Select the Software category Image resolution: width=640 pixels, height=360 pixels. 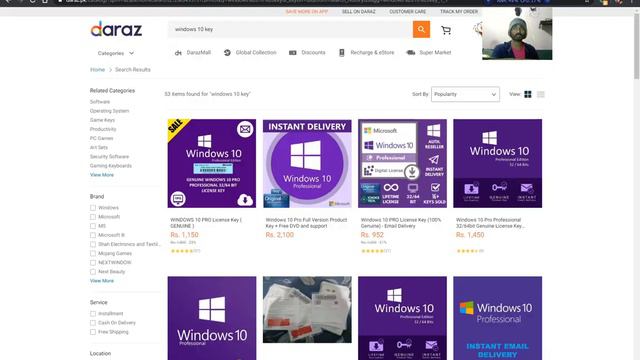point(100,102)
